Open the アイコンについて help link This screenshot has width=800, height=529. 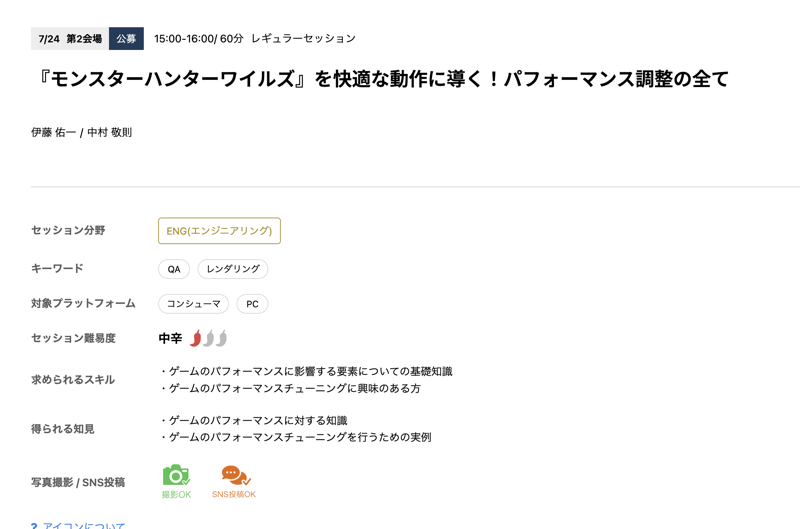pos(84,525)
